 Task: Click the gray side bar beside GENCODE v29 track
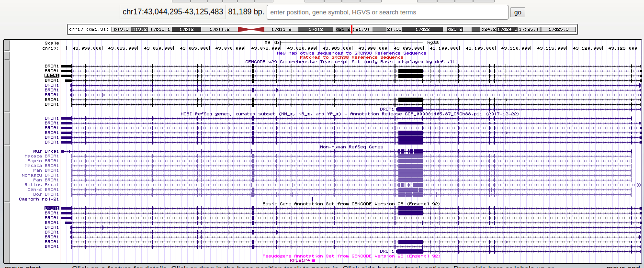[7, 86]
